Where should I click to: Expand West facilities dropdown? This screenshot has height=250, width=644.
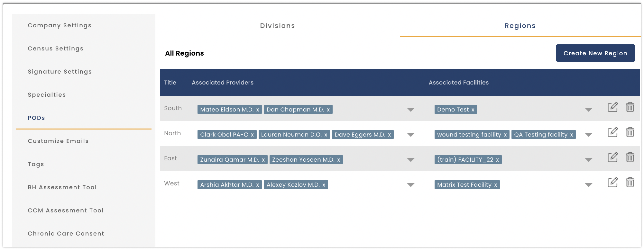589,185
